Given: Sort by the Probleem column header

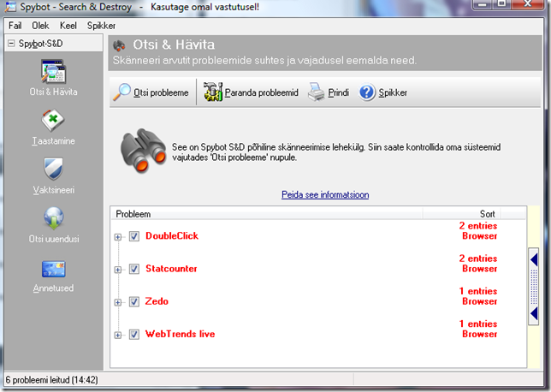Looking at the screenshot, I should tap(267, 214).
